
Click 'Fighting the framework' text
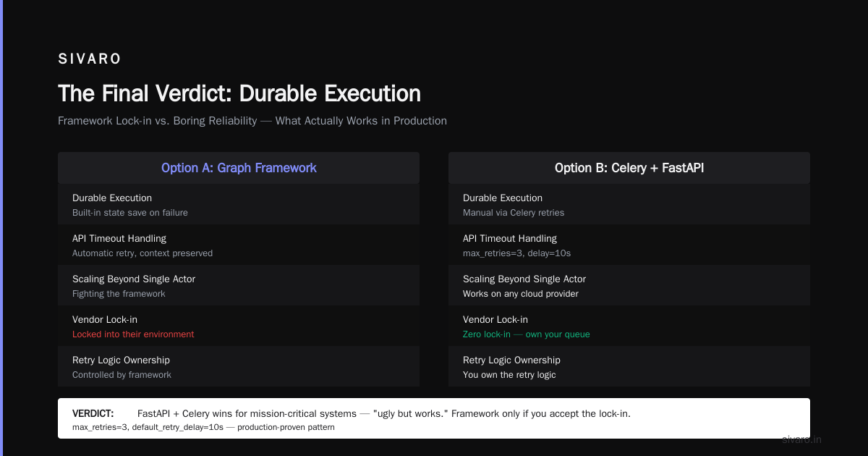[x=119, y=294]
